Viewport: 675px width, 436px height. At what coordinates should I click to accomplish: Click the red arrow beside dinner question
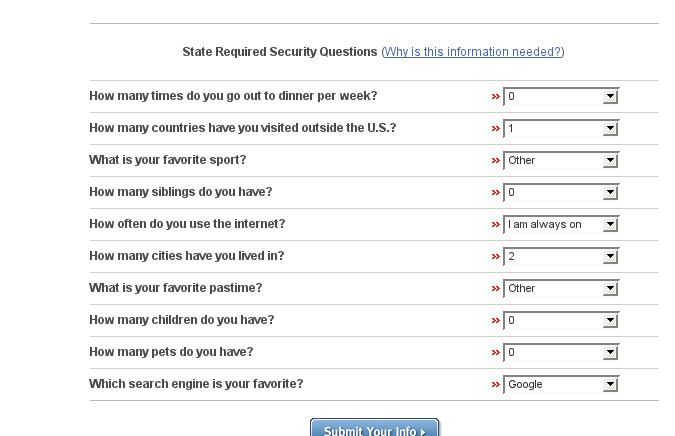point(496,97)
